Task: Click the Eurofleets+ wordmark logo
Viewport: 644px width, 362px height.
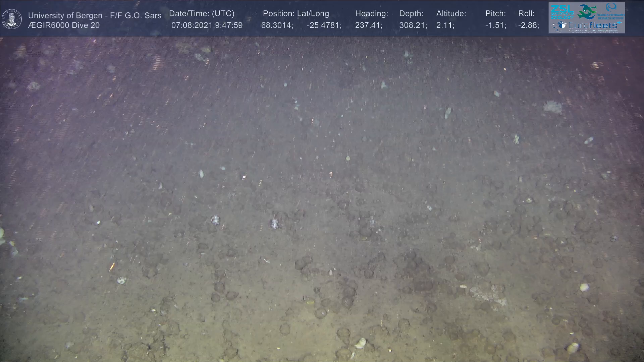Action: click(593, 25)
